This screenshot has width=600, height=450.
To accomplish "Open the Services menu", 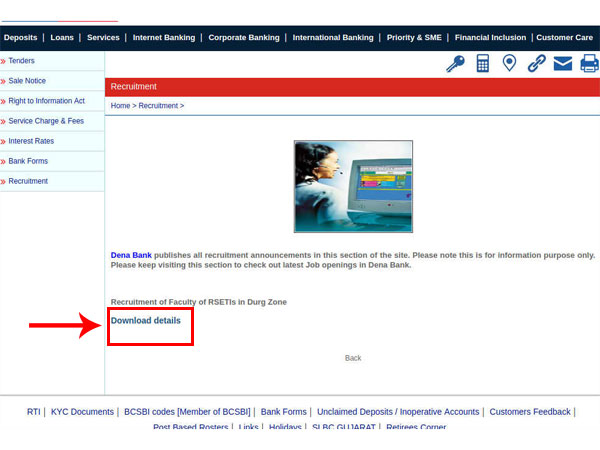I will [x=103, y=38].
